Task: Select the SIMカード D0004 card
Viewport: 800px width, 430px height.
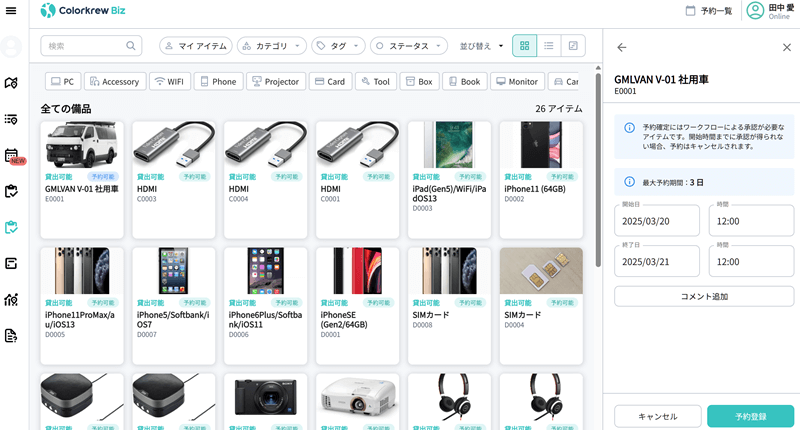Action: pyautogui.click(x=541, y=306)
